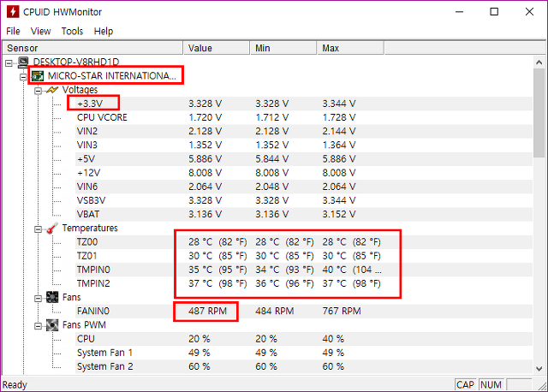The height and width of the screenshot is (392, 548).
Task: Click TMPIN0 current value 35 °C (95 °F)
Action: (217, 270)
